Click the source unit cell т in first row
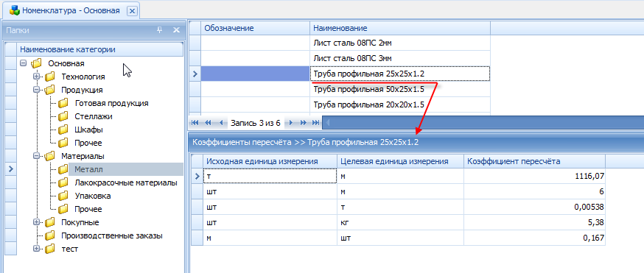Screen dimensions: 644x273 [x=270, y=177]
